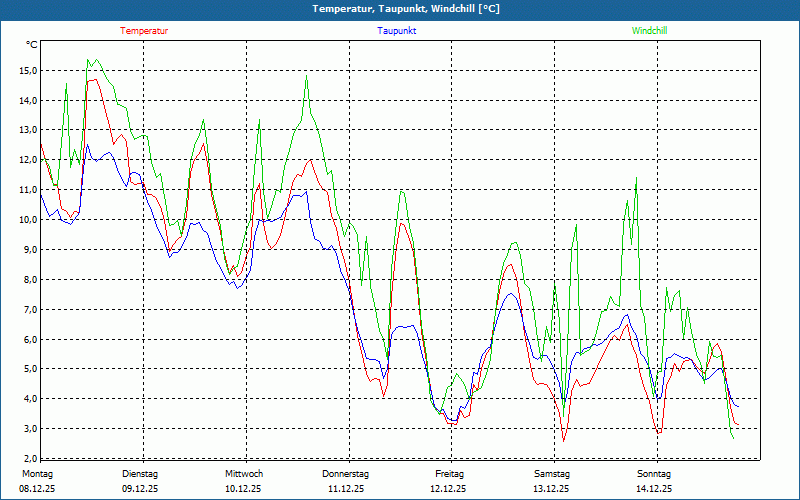The image size is (800, 500).
Task: Select the Donnerstag label on the x-axis
Action: (x=346, y=473)
